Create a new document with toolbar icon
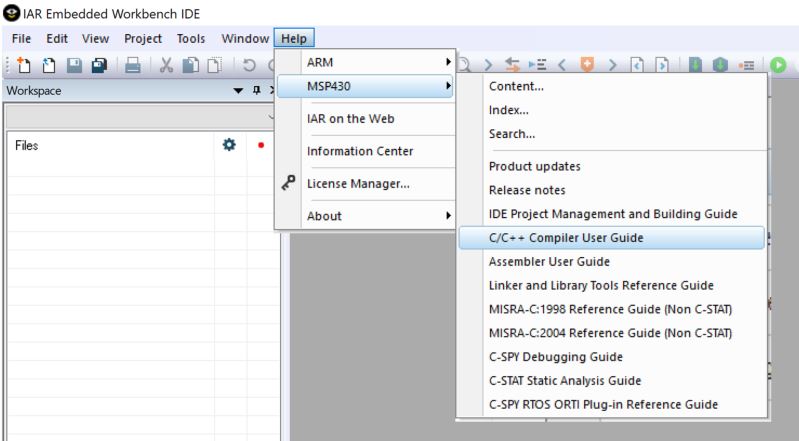Image resolution: width=799 pixels, height=441 pixels. (x=23, y=65)
